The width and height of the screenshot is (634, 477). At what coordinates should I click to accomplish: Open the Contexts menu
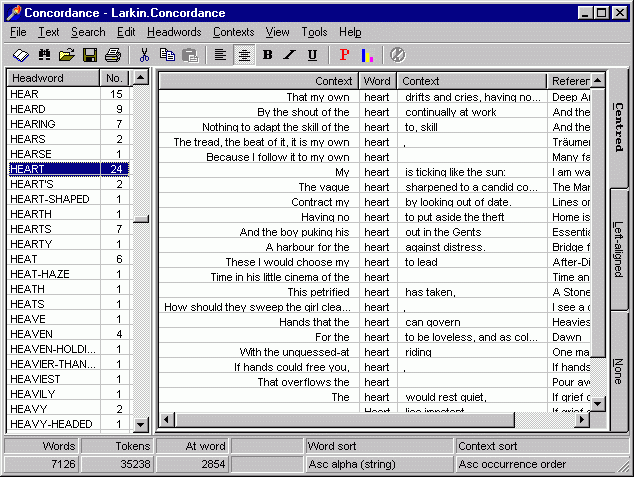point(233,32)
